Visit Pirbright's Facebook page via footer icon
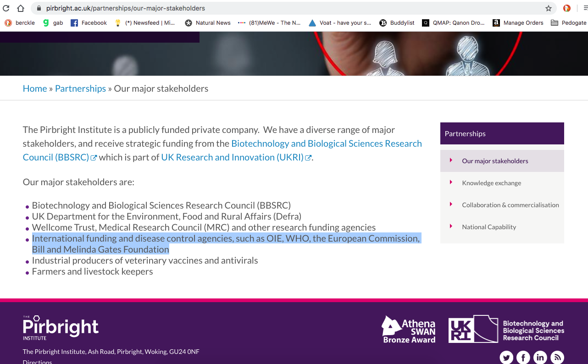 click(x=523, y=358)
